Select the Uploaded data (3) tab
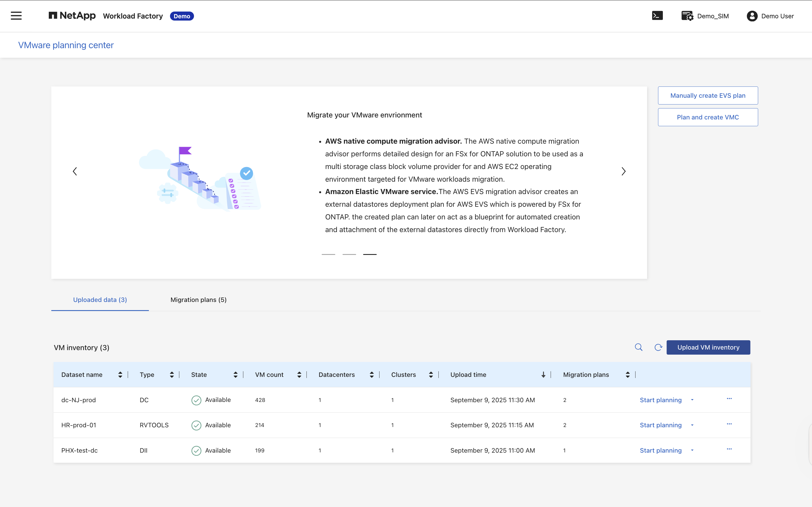Screen dimensions: 812x507 click(100, 300)
